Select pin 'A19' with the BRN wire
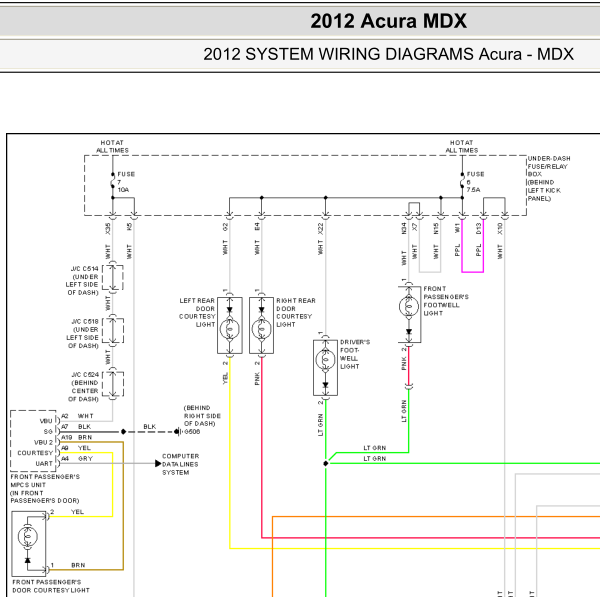 click(x=67, y=437)
